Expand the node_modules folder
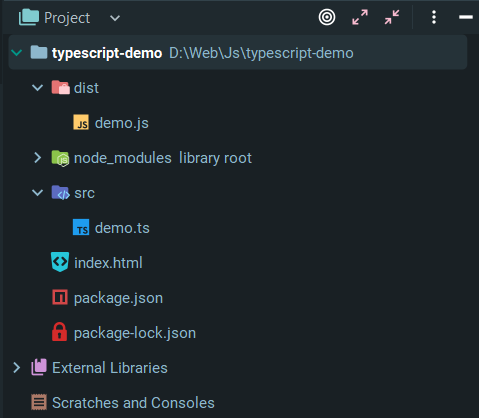 (37, 158)
